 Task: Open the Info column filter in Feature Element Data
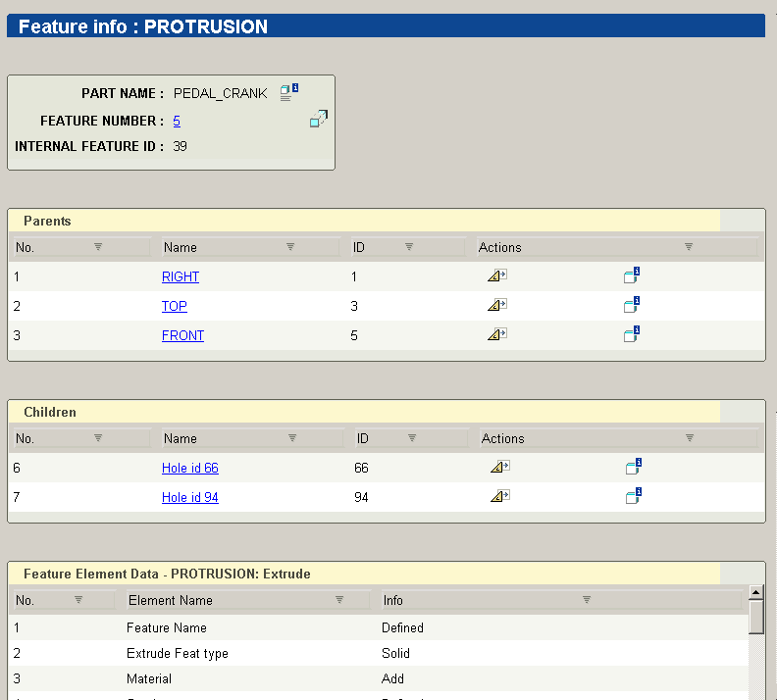click(587, 599)
